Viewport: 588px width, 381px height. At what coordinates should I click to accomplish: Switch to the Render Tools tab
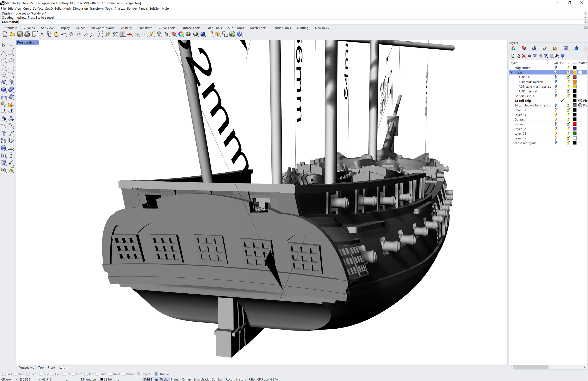(282, 28)
